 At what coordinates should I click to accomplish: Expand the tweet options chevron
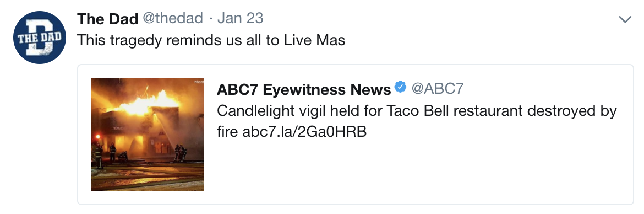point(625,19)
